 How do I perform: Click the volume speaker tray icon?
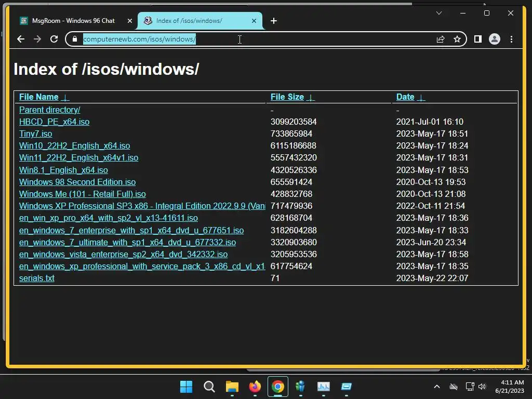click(x=482, y=387)
